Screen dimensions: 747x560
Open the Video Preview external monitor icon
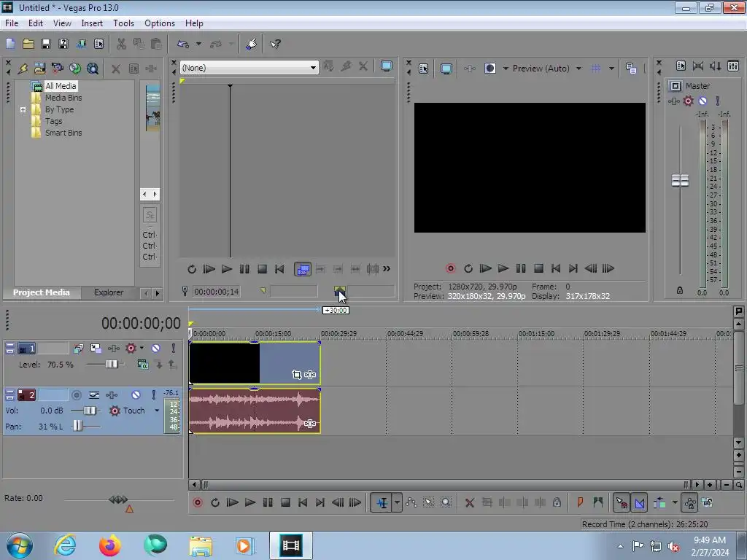point(446,69)
